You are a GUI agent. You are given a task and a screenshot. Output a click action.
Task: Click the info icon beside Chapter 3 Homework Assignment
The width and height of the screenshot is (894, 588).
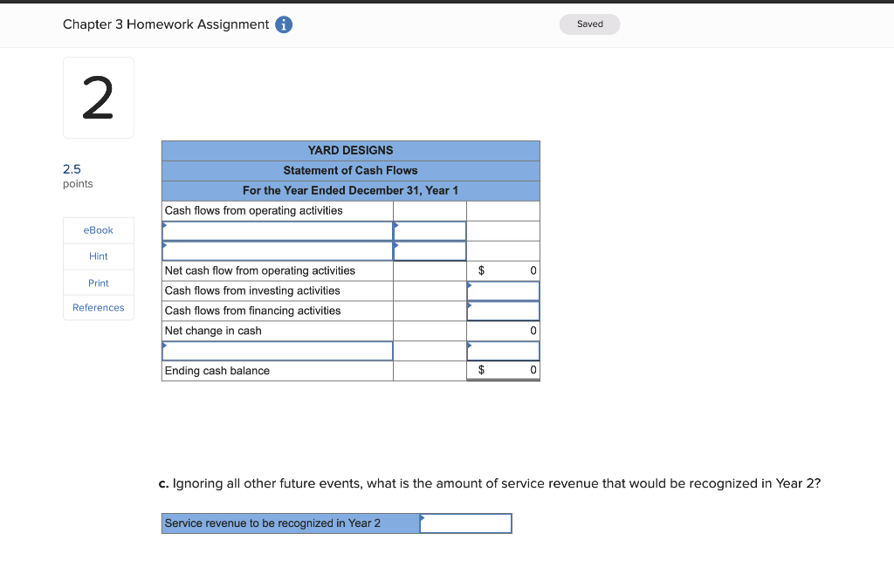(285, 24)
